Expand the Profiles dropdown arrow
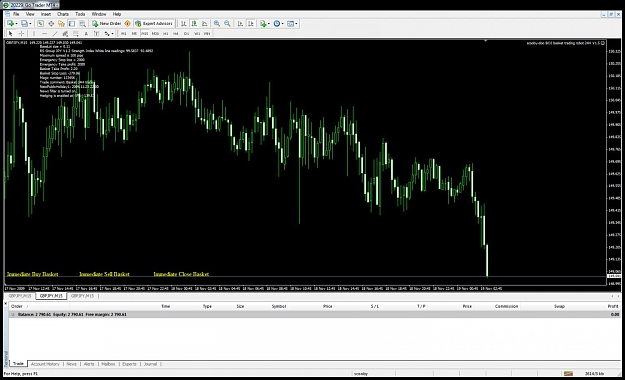Viewport: 625px width, 380px height. coord(30,24)
